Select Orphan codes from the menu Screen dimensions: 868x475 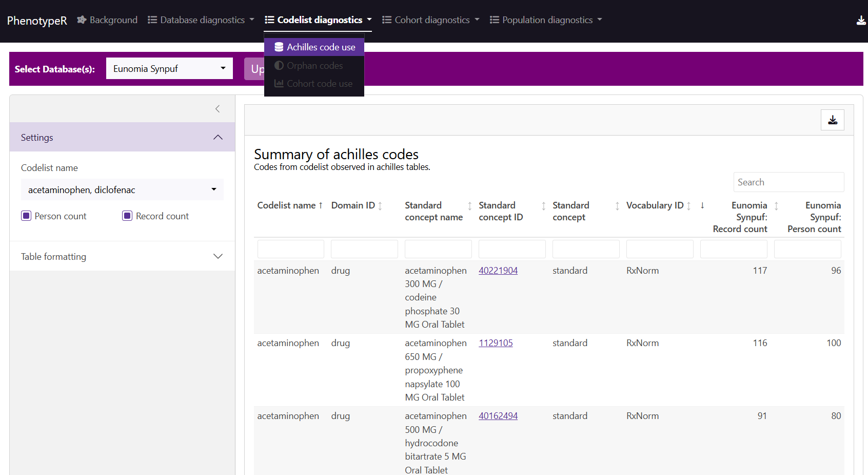pos(314,66)
